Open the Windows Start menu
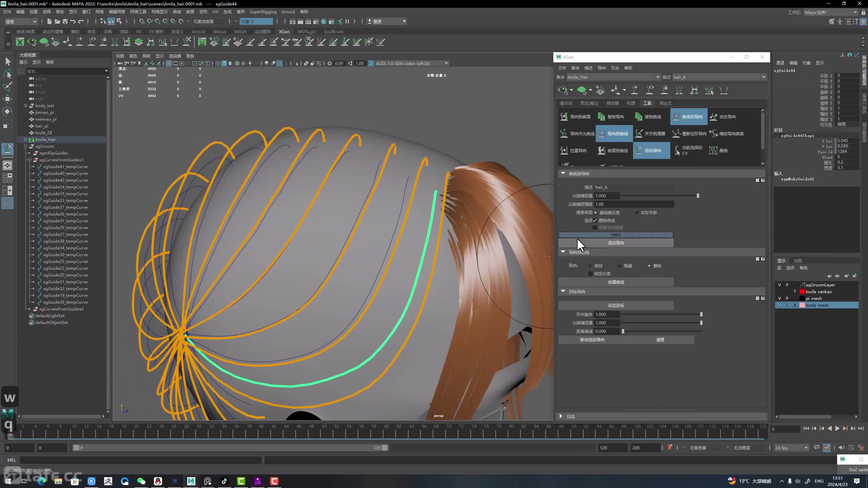This screenshot has width=868, height=488. pyautogui.click(x=8, y=481)
